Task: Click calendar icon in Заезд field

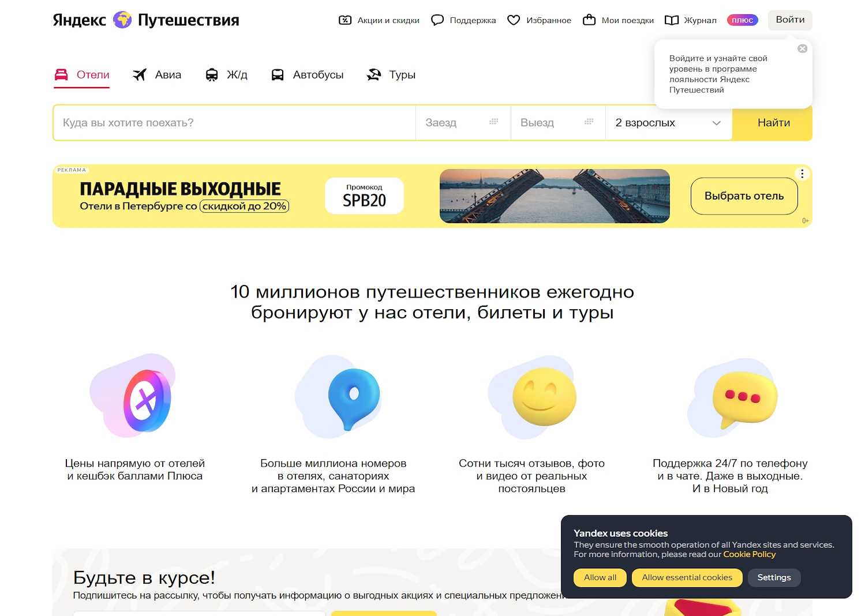Action: [494, 122]
